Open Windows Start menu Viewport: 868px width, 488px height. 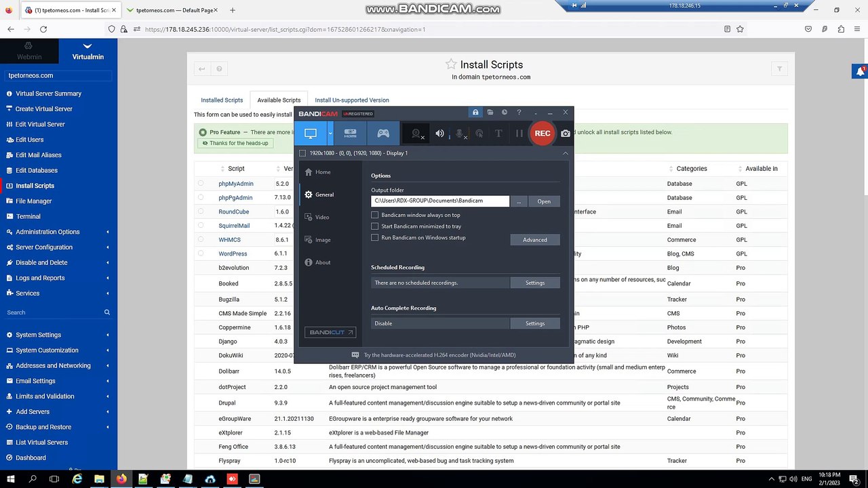[11, 479]
